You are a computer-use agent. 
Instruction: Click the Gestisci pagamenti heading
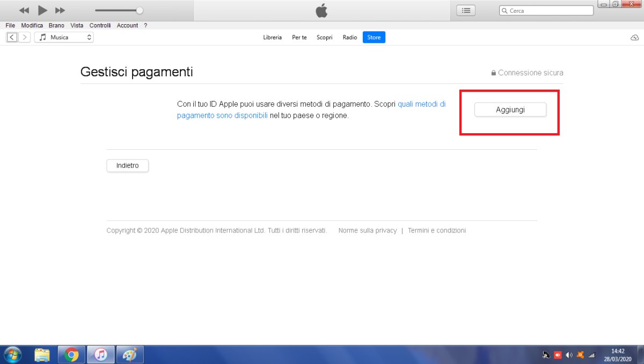coord(136,72)
